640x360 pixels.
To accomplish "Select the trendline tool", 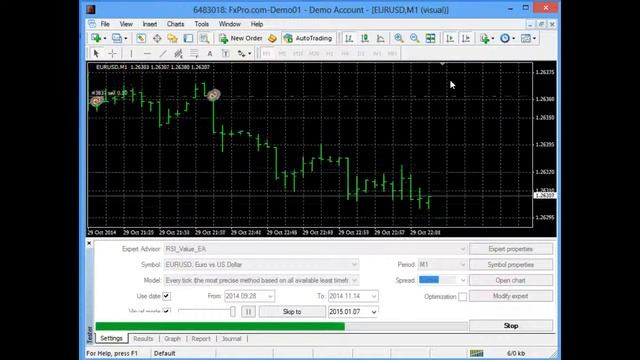I will (163, 53).
